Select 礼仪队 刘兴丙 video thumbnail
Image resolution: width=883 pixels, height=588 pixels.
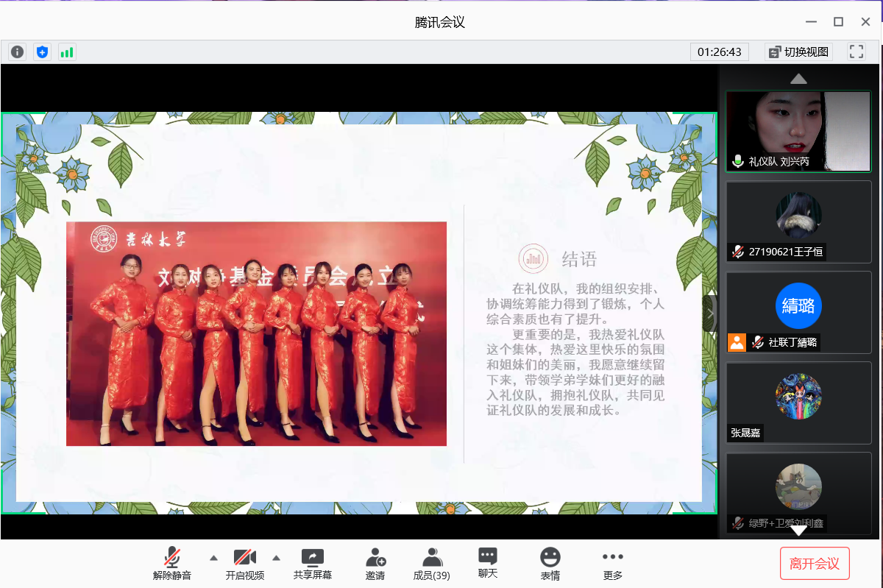point(798,132)
